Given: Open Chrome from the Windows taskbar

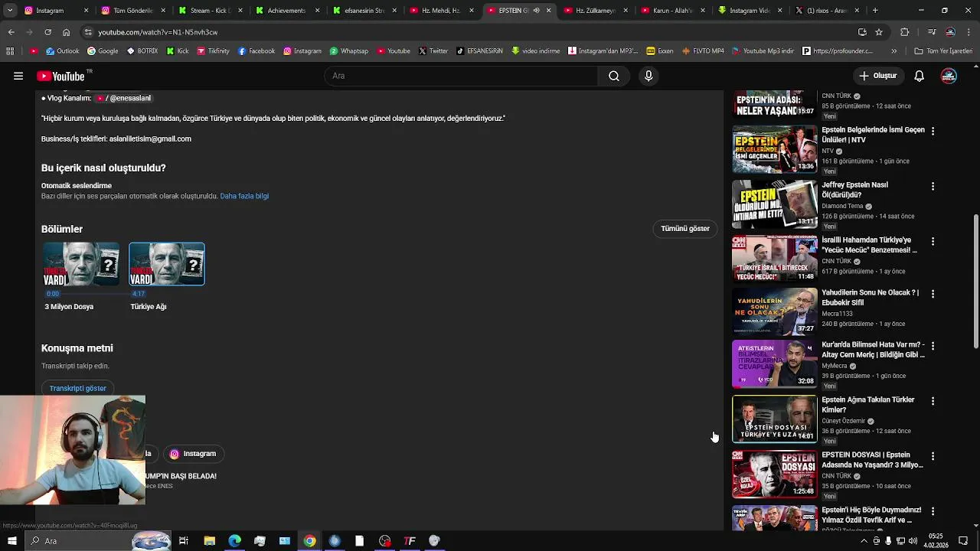Looking at the screenshot, I should 309,541.
